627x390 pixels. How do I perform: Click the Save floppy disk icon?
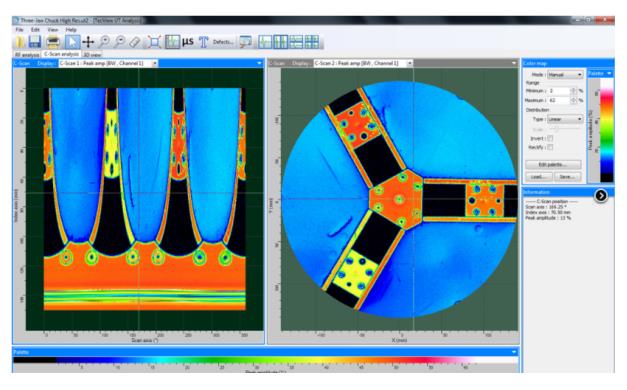click(35, 42)
